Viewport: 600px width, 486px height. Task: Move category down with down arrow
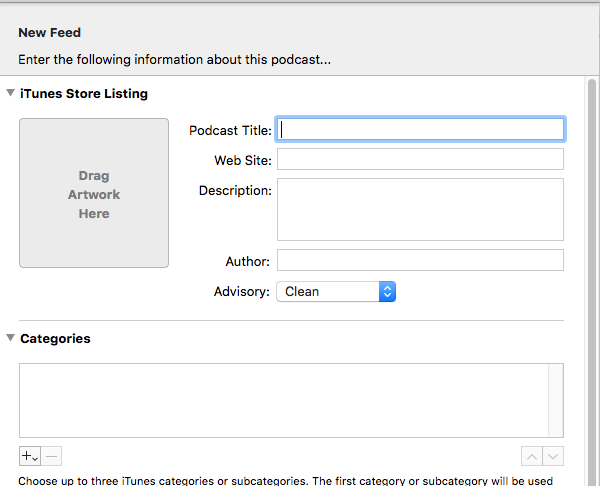click(553, 456)
